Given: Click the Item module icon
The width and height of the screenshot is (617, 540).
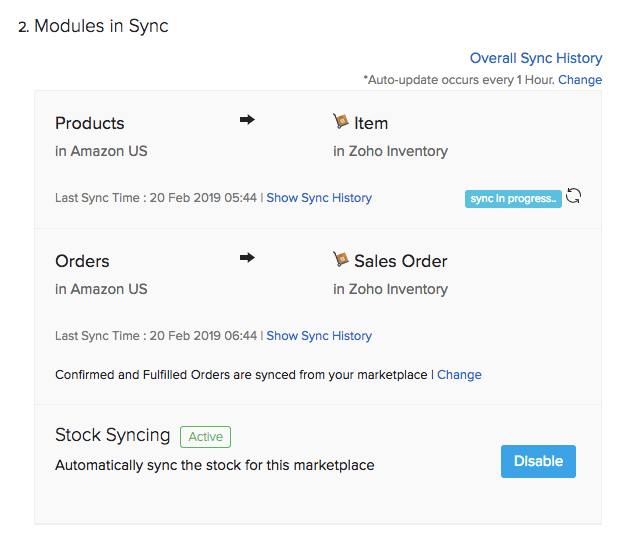Looking at the screenshot, I should 341,122.
